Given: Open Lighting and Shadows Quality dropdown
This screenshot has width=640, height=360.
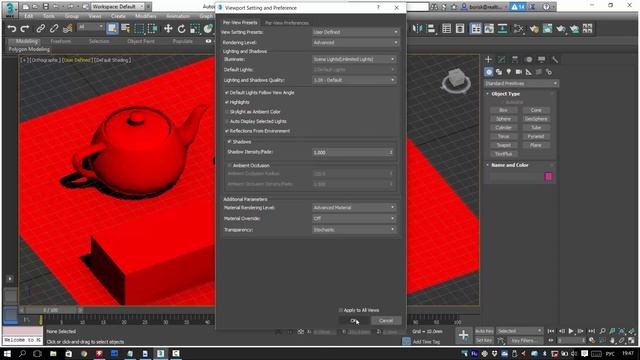Looking at the screenshot, I should (354, 80).
